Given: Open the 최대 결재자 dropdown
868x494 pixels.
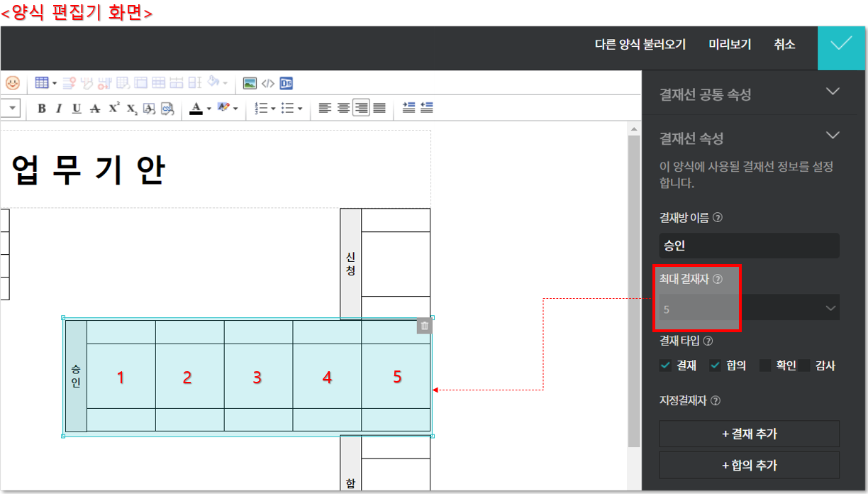Looking at the screenshot, I should point(749,309).
